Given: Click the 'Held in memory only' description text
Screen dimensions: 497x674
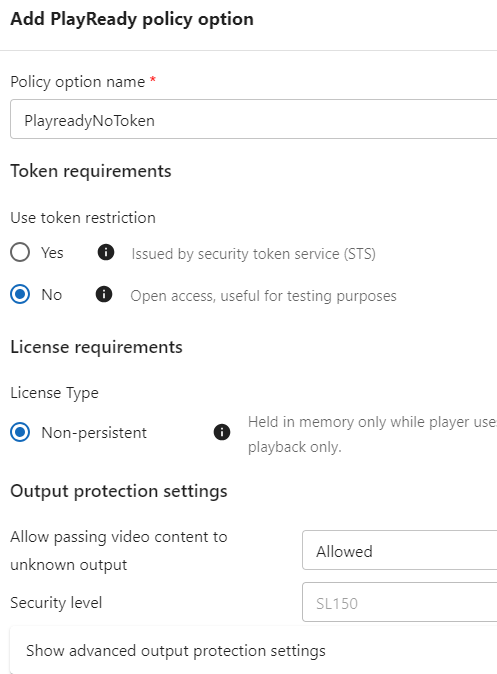Looking at the screenshot, I should (372, 434).
